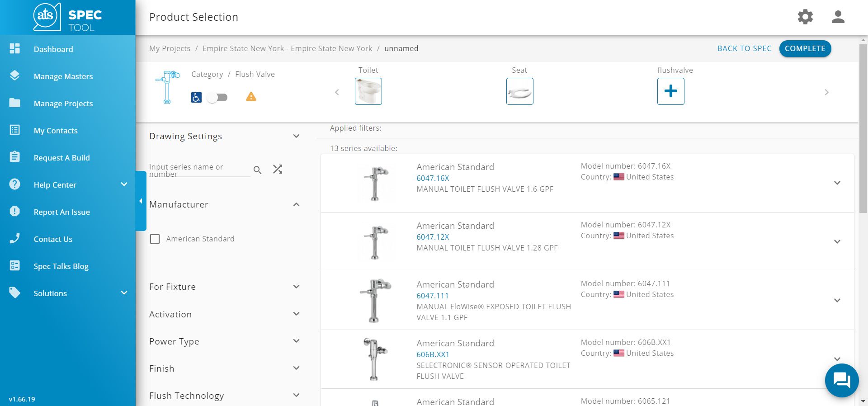This screenshot has width=868, height=406.
Task: Collapse the Manufacturer filter section
Action: point(296,204)
